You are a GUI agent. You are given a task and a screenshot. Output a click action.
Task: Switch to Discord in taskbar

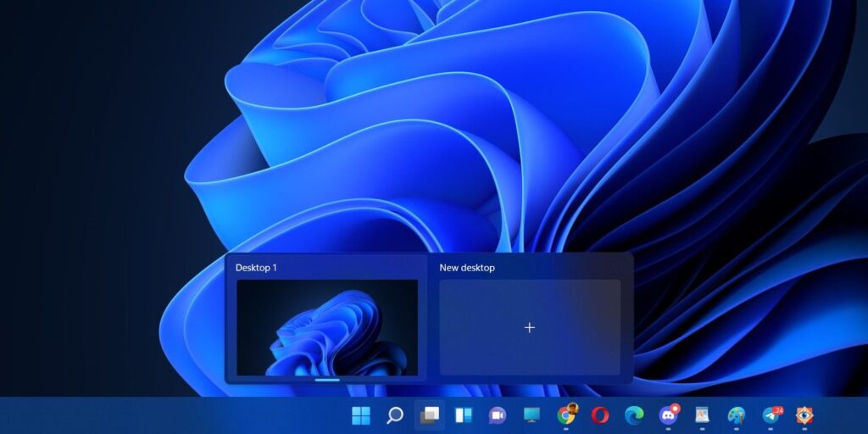(x=669, y=415)
